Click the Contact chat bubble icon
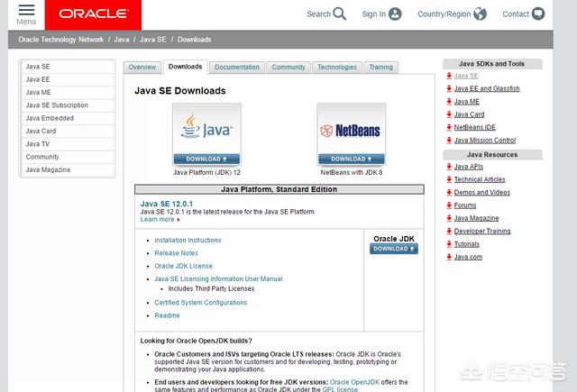Image resolution: width=577 pixels, height=392 pixels. point(538,14)
